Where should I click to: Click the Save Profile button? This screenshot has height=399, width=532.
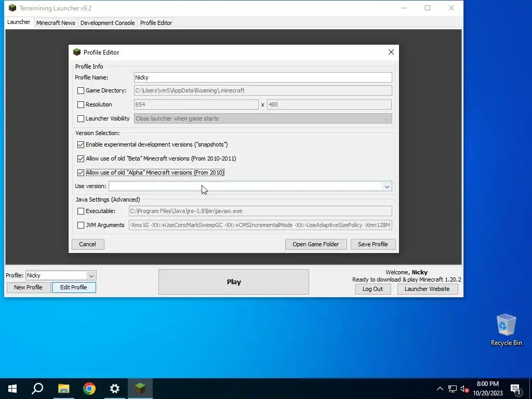coord(373,244)
